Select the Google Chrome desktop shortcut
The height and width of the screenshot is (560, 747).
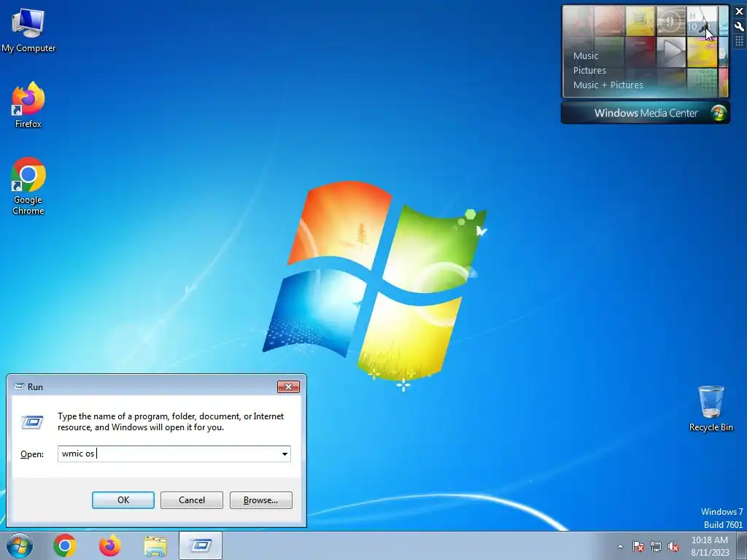tap(28, 186)
